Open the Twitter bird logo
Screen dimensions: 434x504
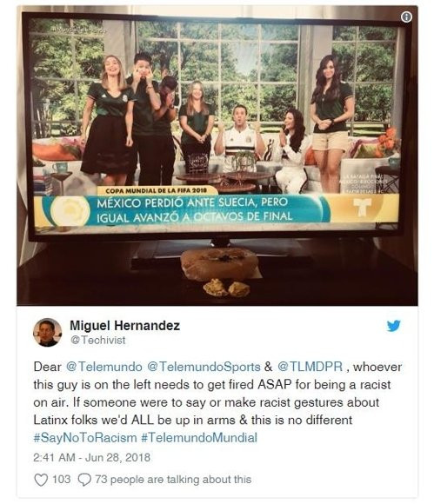click(x=393, y=326)
